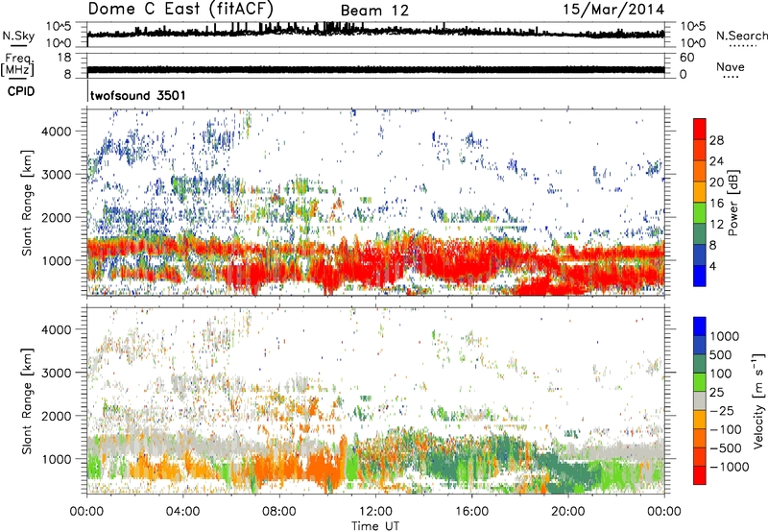Click the 'Dome C East (fitACF)' title
The width and height of the screenshot is (768, 532).
tap(180, 9)
